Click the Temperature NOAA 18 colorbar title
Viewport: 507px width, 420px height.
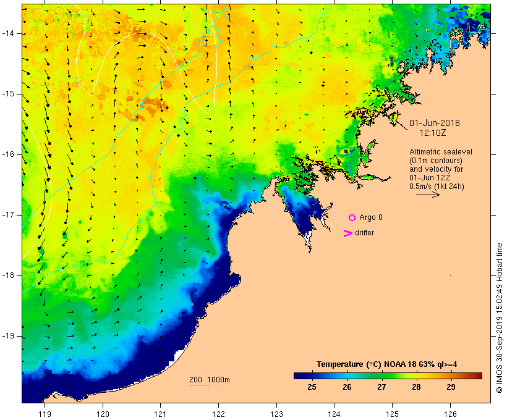point(386,364)
